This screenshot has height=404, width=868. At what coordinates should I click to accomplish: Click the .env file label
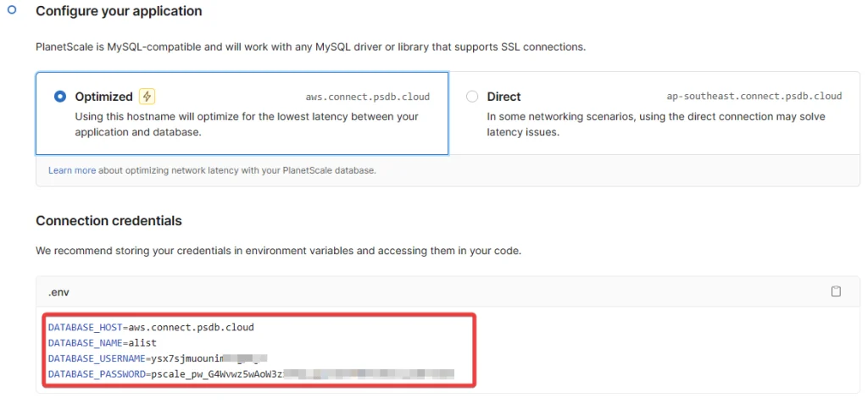tap(58, 291)
